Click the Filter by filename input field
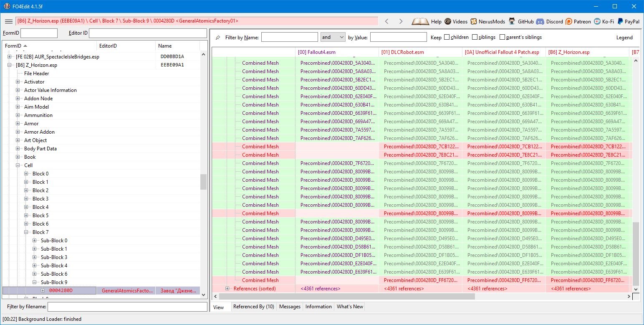Viewport: 644px width, 325px height. pyautogui.click(x=127, y=307)
